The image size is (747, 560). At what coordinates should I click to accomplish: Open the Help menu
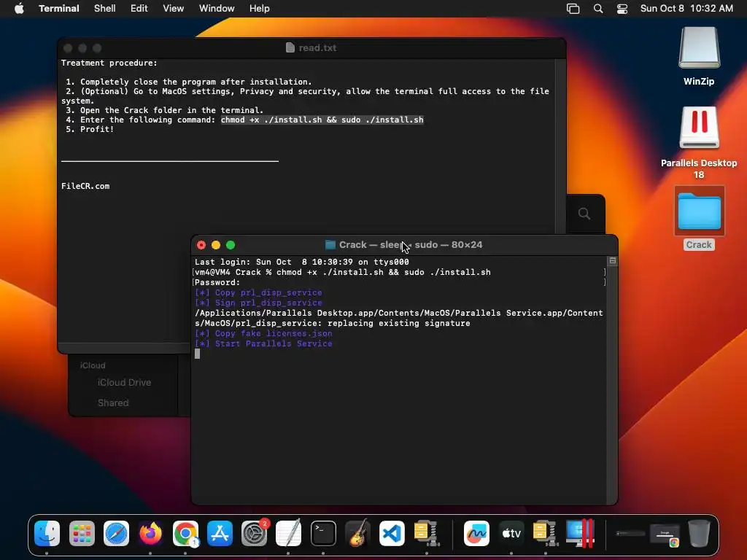[260, 9]
